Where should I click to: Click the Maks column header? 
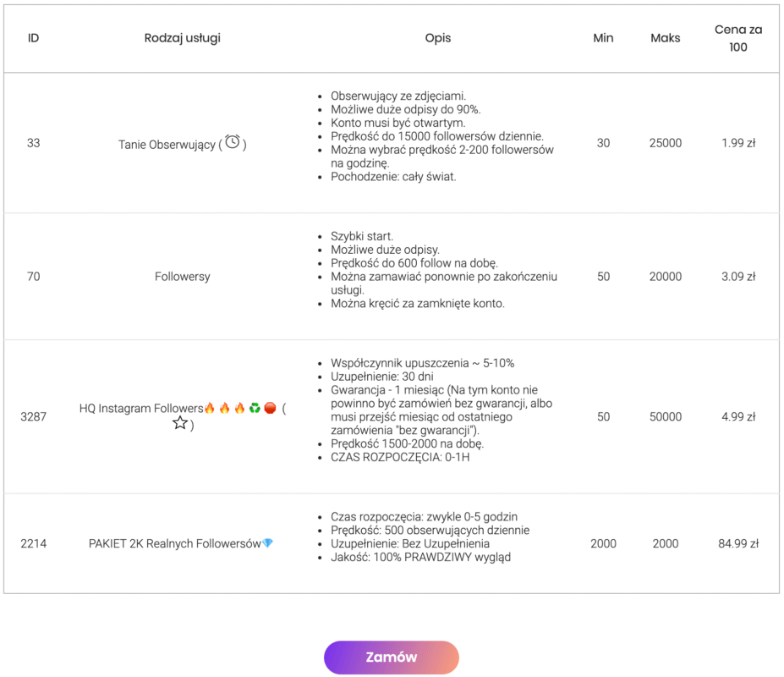pyautogui.click(x=666, y=38)
